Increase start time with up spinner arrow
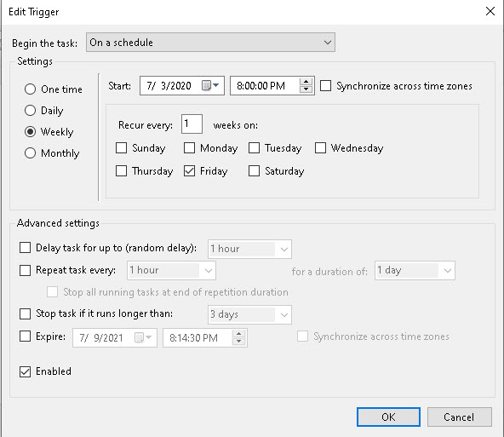 306,82
